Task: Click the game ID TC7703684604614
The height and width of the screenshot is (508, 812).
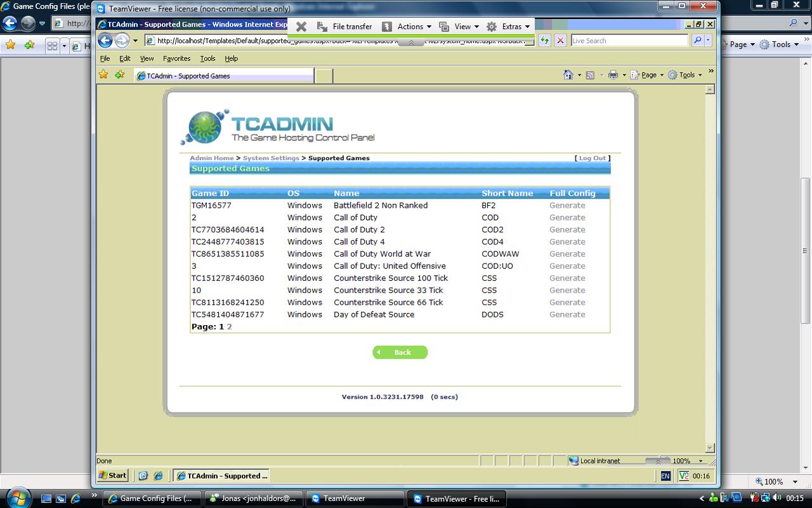Action: [228, 229]
